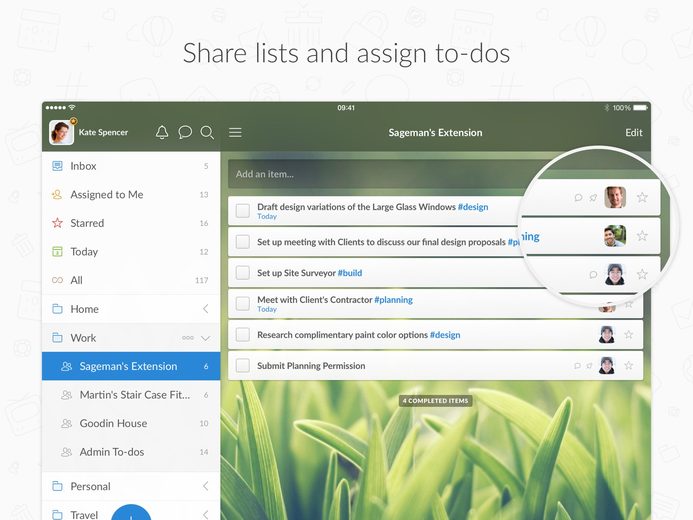Open the All list

point(131,280)
